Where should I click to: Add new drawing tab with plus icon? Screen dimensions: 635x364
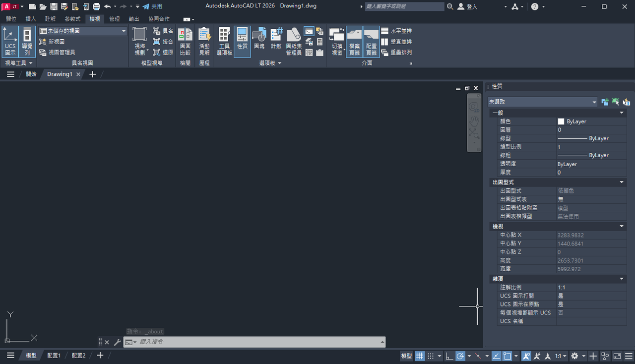pyautogui.click(x=92, y=74)
